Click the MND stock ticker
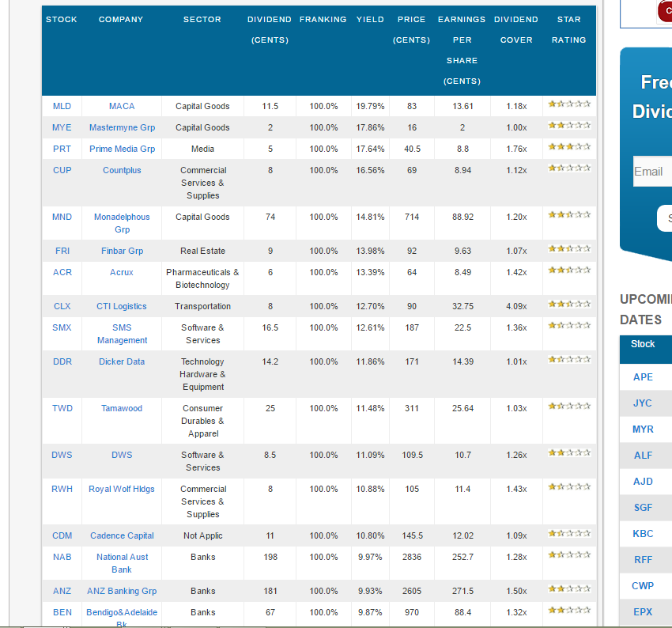 pyautogui.click(x=62, y=217)
